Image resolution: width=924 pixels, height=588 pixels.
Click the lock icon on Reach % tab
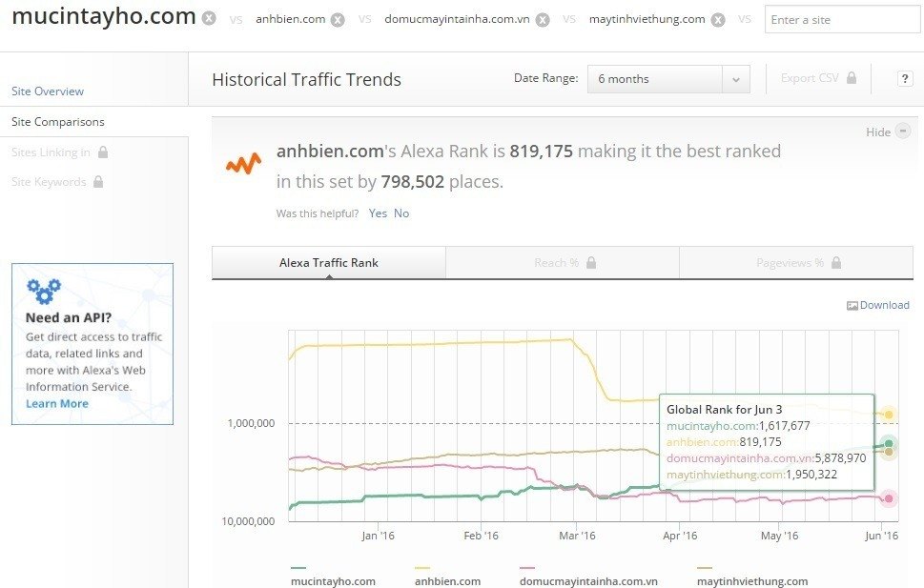(x=591, y=263)
